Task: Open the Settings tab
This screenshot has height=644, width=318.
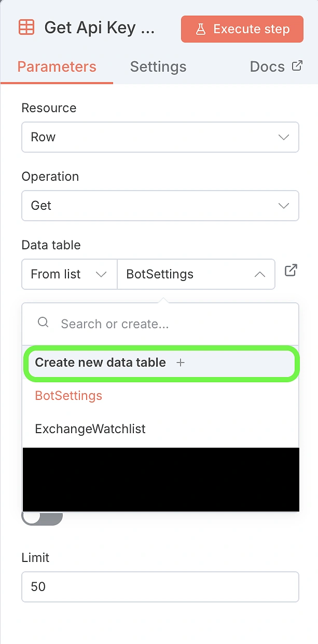Action: [158, 67]
